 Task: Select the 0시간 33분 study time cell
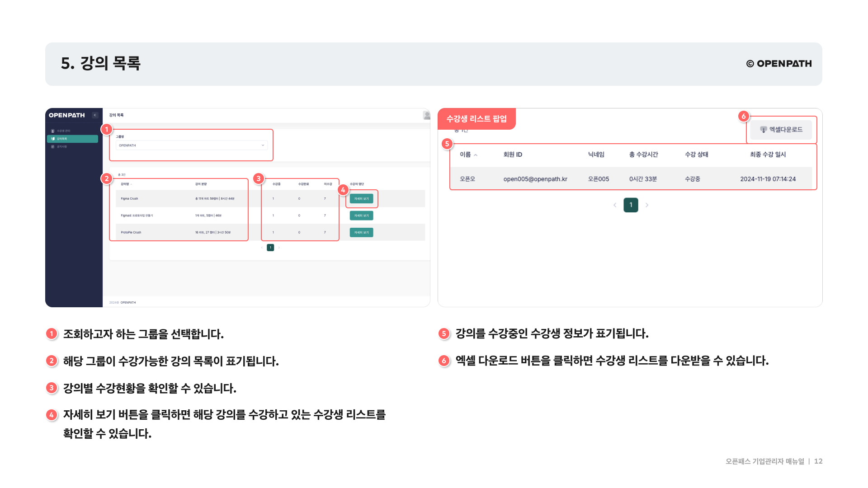643,179
